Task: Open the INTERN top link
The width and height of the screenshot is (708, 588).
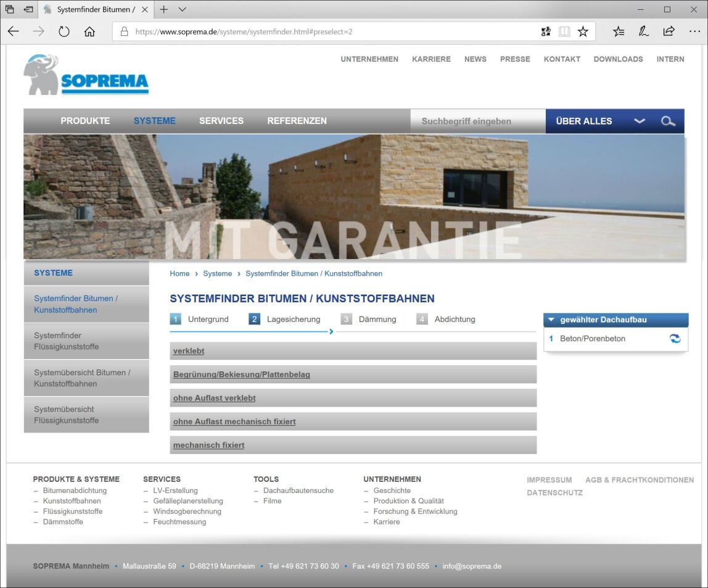Action: (x=670, y=59)
